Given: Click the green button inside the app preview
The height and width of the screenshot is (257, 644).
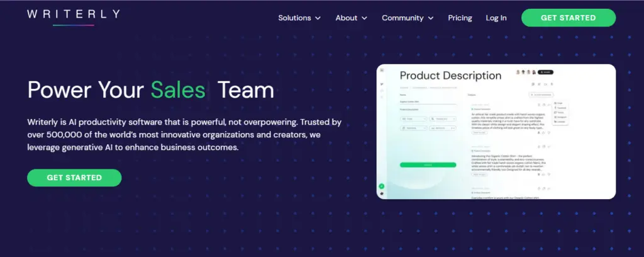Looking at the screenshot, I should point(428,165).
